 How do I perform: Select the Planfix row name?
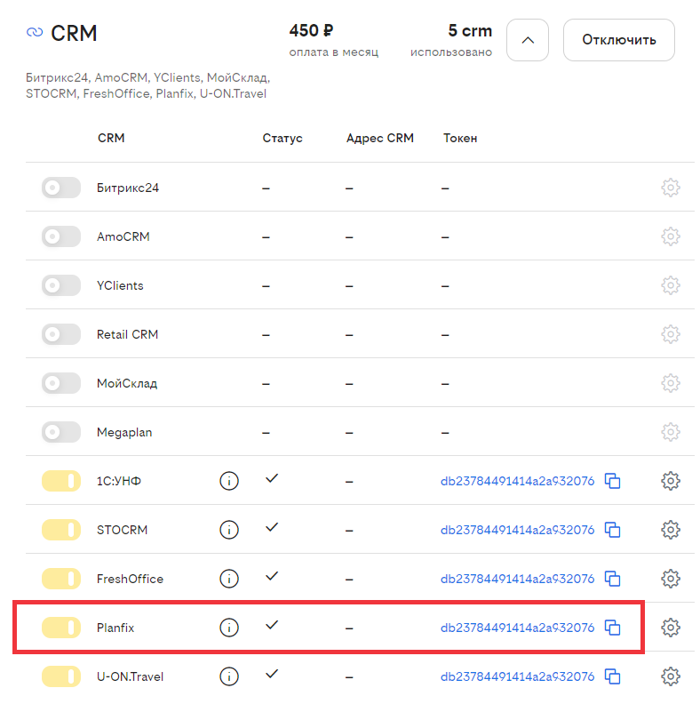coord(115,628)
